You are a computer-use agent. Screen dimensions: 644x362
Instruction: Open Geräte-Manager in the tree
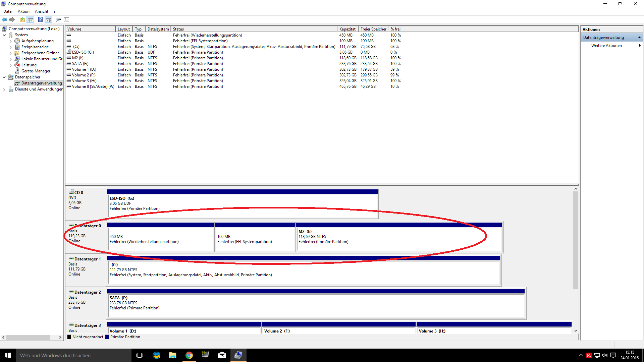(x=36, y=71)
